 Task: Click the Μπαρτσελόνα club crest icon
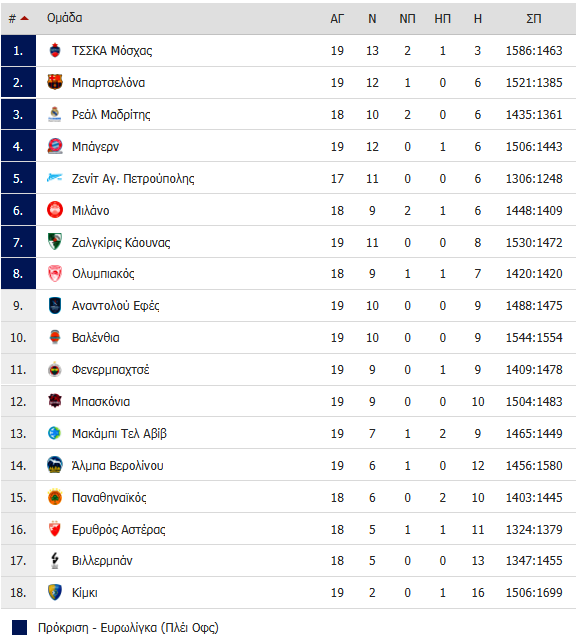[55, 82]
